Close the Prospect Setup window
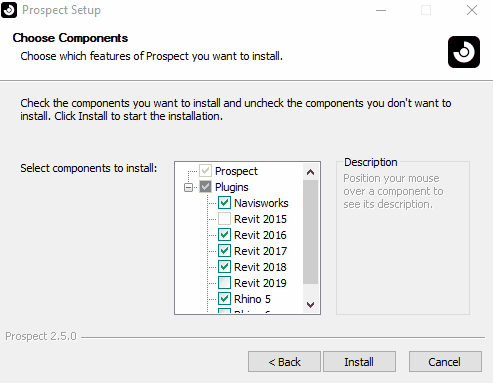The width and height of the screenshot is (493, 383). click(472, 10)
